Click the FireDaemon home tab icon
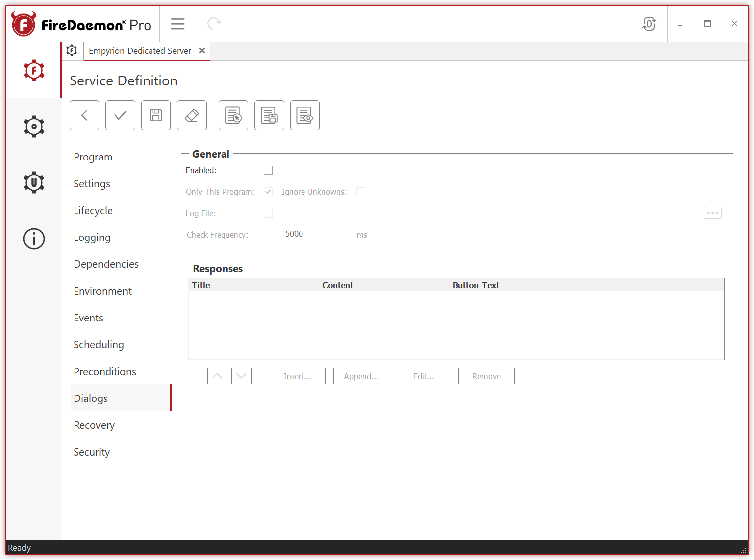The width and height of the screenshot is (754, 560). (x=72, y=51)
